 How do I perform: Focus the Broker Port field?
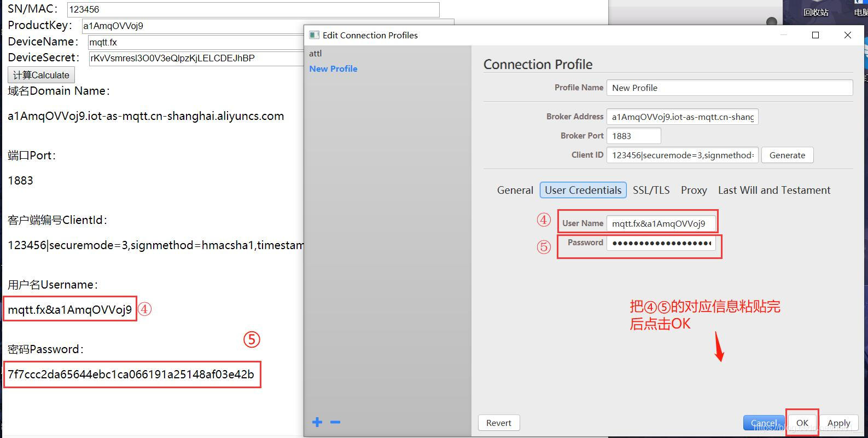[633, 136]
